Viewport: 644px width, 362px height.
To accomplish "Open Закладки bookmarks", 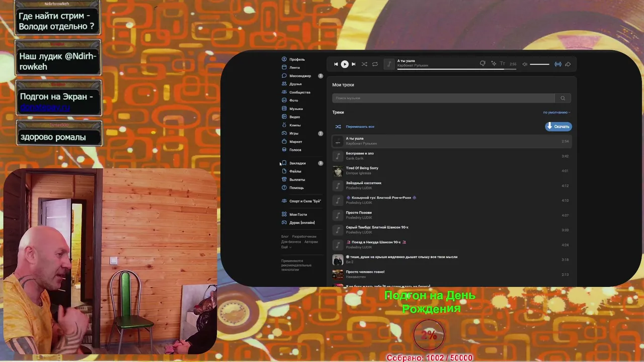I will click(x=297, y=163).
